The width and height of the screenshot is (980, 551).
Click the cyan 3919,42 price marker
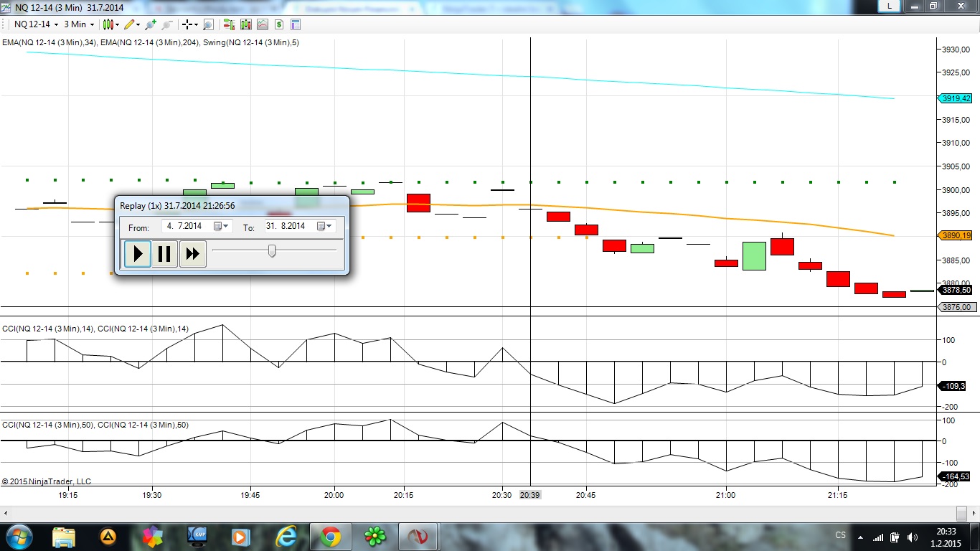point(956,98)
